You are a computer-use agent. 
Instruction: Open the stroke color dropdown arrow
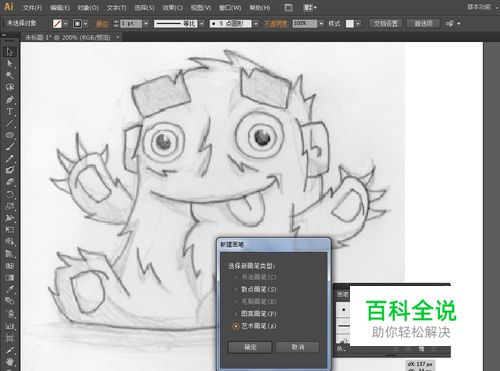86,24
